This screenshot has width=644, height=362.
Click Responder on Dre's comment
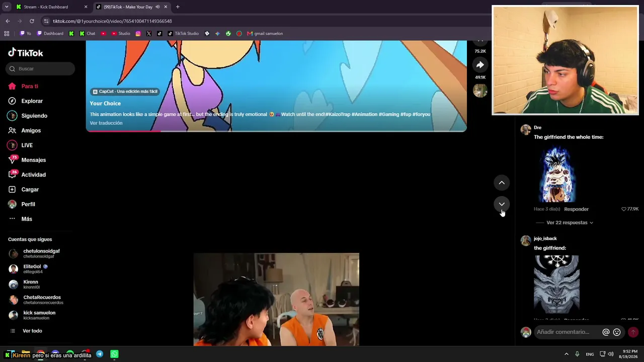pyautogui.click(x=576, y=209)
